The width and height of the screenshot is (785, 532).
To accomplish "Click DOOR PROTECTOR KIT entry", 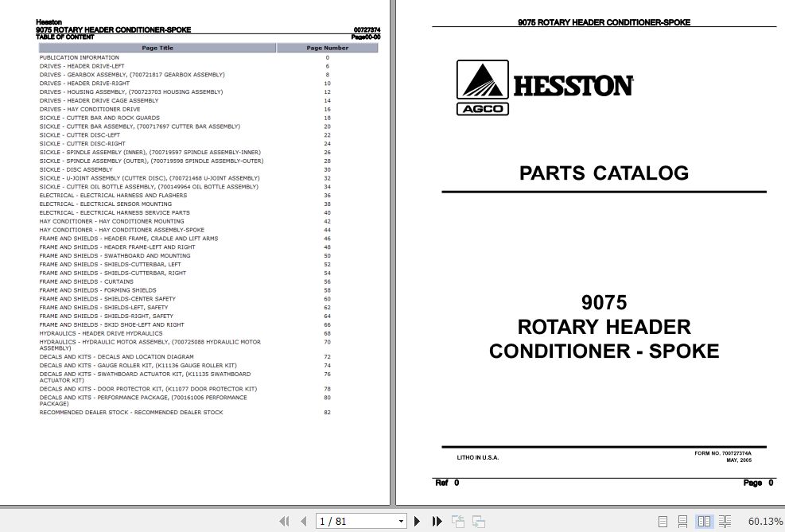I will [148, 389].
